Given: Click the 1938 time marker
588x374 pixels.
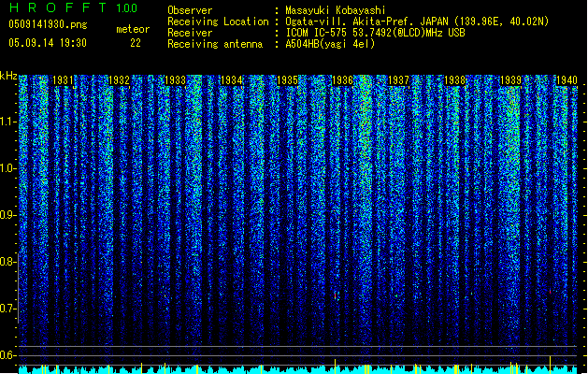Looking at the screenshot, I should coord(455,80).
